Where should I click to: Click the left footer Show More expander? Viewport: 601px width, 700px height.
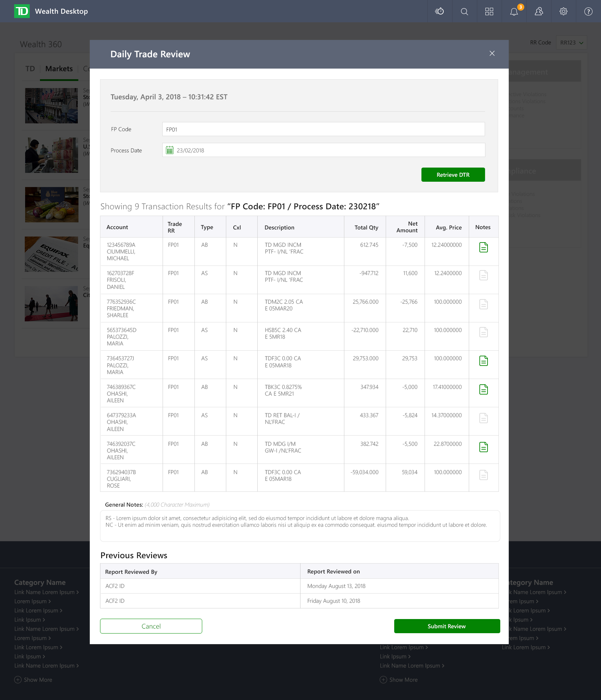tap(33, 679)
